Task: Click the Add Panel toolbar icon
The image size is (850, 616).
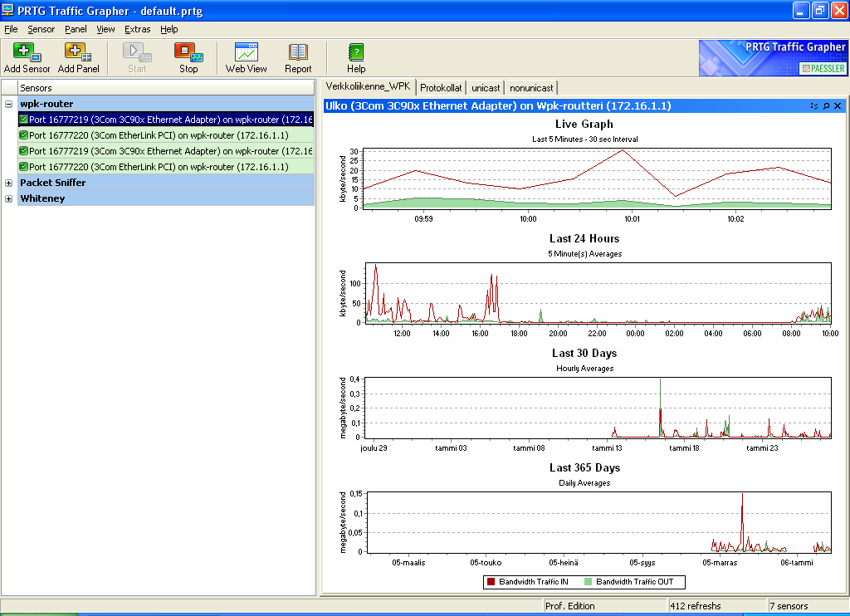Action: (x=78, y=52)
